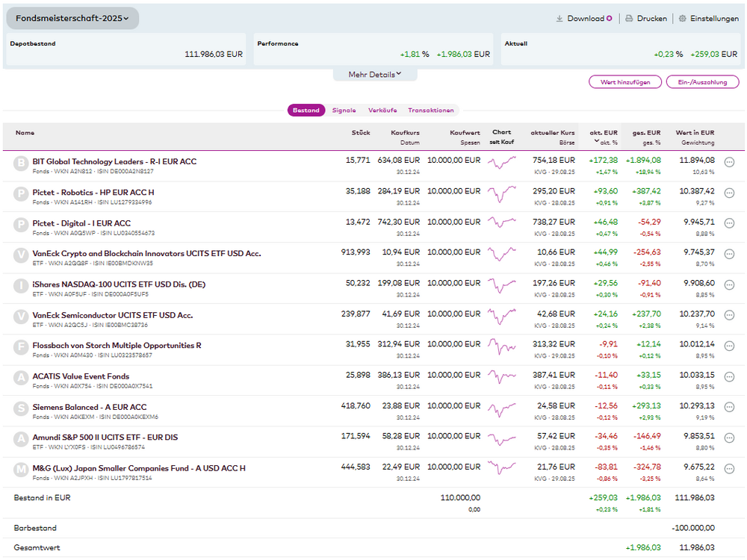Open the options menu for BIT Global Technology Leaders
Screen dimensions: 747x560
click(x=730, y=161)
